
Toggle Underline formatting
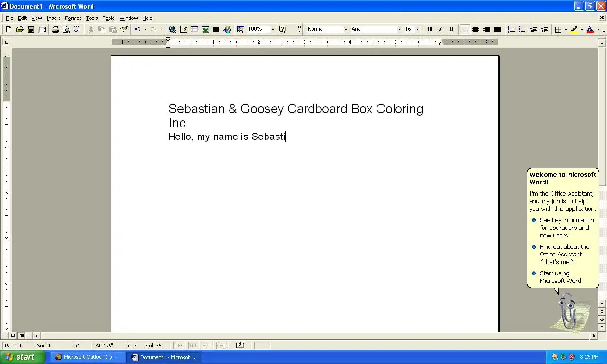(451, 29)
